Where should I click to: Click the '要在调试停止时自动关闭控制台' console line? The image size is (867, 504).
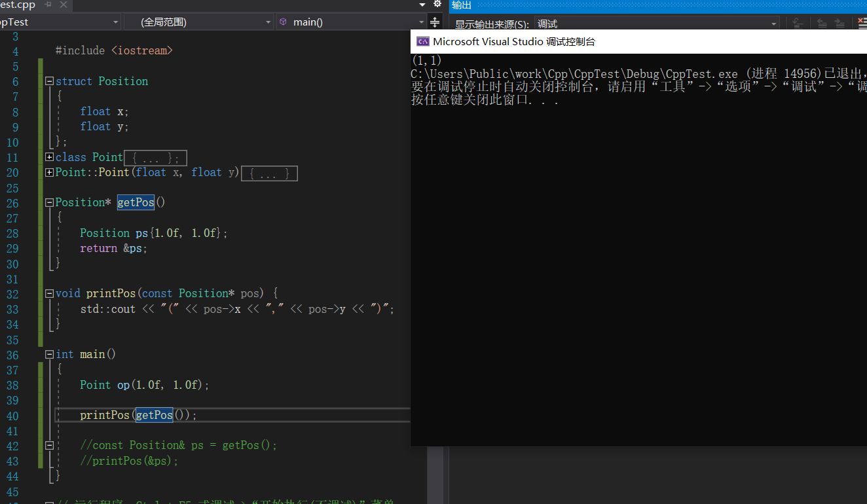pos(638,86)
